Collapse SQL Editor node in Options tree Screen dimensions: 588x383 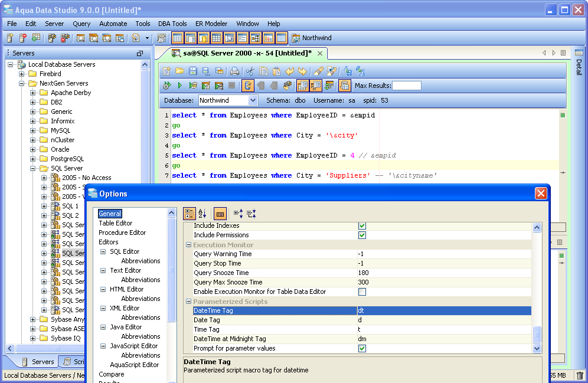(x=103, y=251)
